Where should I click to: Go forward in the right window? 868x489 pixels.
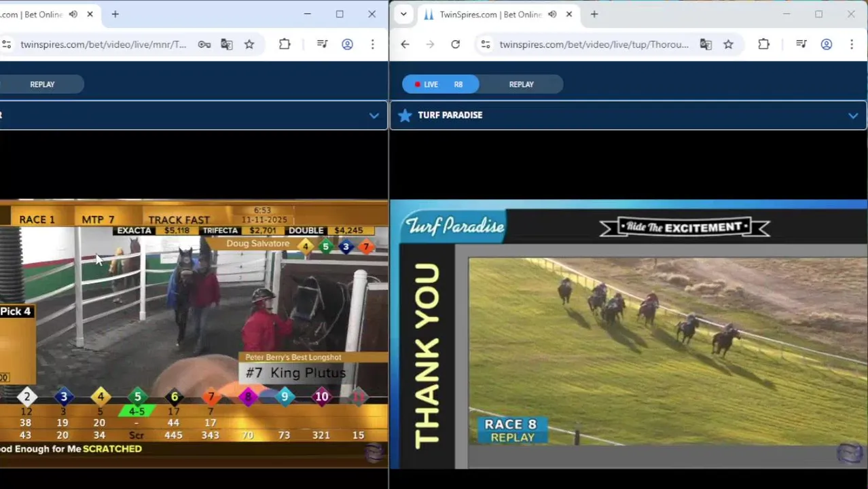coord(430,44)
